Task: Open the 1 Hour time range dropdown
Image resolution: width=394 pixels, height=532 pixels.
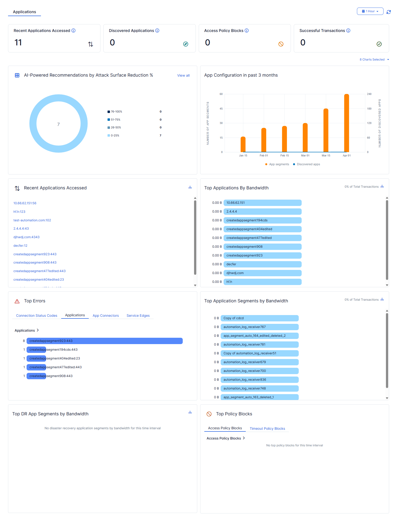Action: pos(370,11)
